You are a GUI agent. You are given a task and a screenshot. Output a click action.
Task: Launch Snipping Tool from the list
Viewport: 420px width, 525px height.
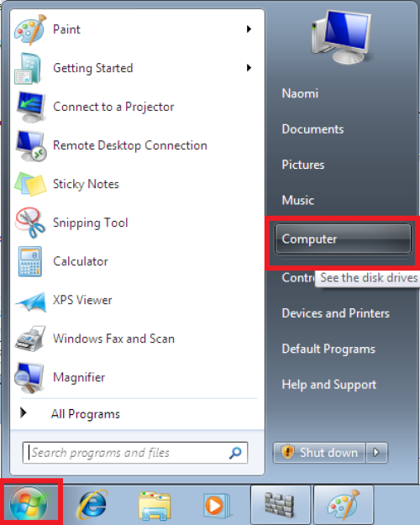click(x=91, y=223)
